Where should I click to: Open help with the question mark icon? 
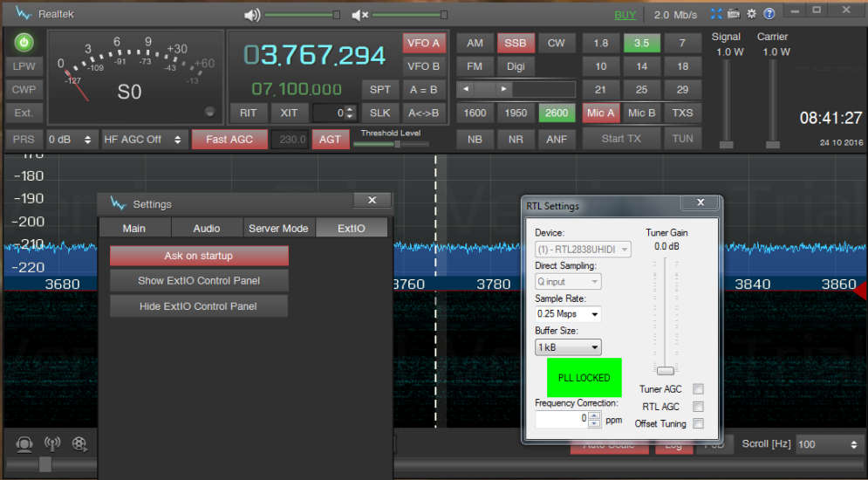(x=769, y=14)
